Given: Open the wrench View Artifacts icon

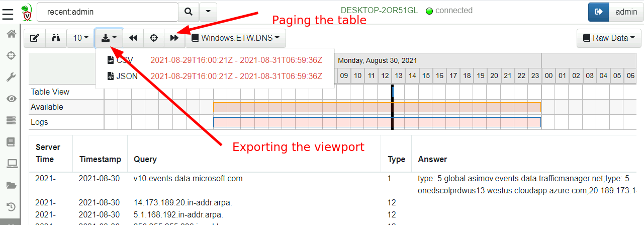Looking at the screenshot, I should click(x=10, y=77).
